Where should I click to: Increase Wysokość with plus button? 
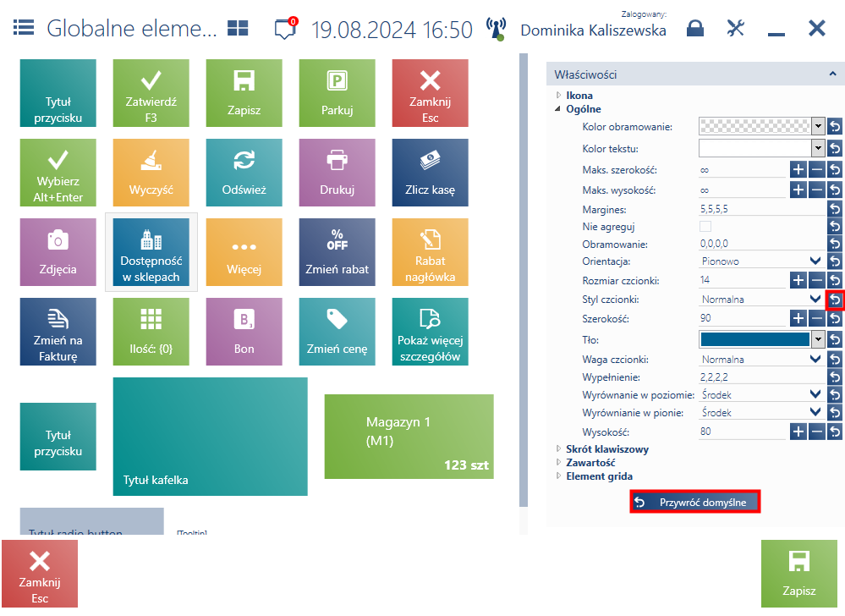point(798,432)
